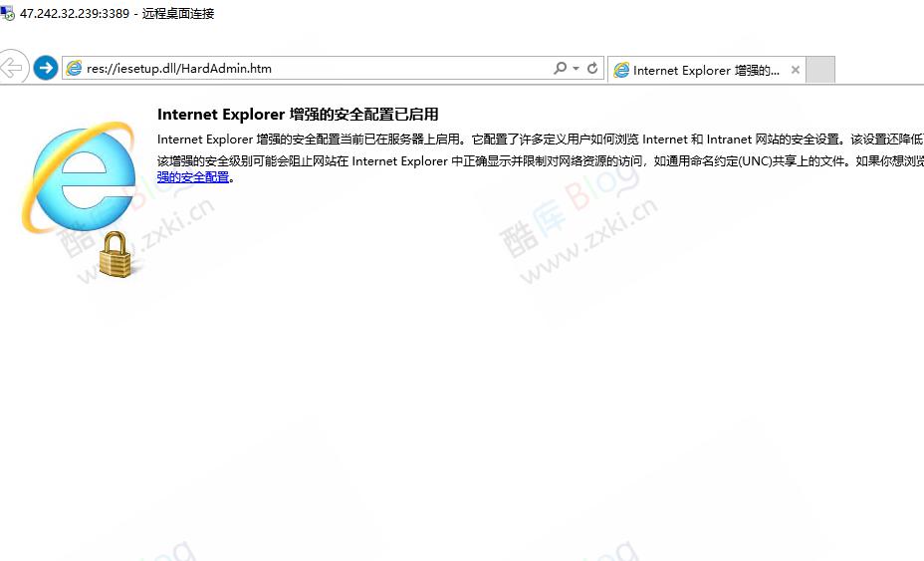924x561 pixels.
Task: Click the title text 47.242.32.239:3389 - 远程桌面连接
Action: [x=116, y=14]
